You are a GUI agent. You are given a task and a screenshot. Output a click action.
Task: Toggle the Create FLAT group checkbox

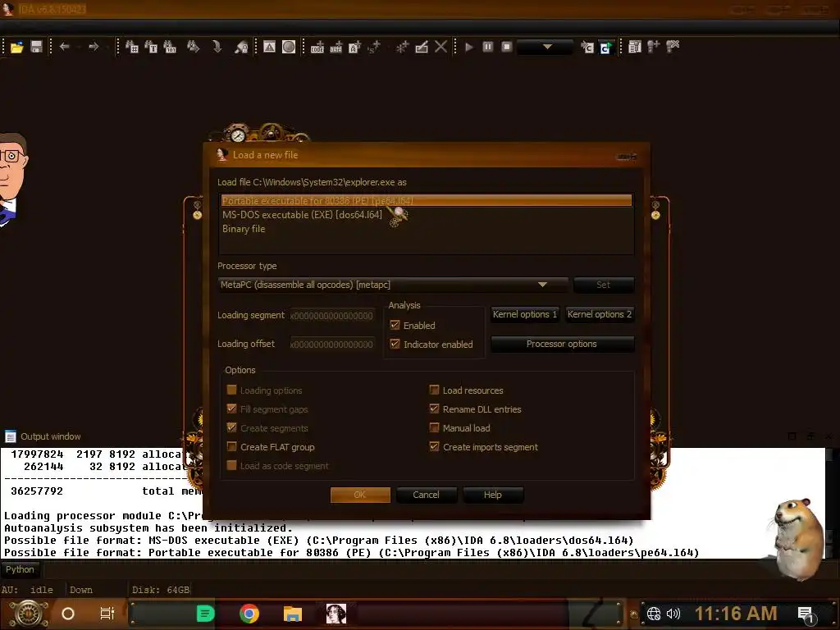point(231,446)
